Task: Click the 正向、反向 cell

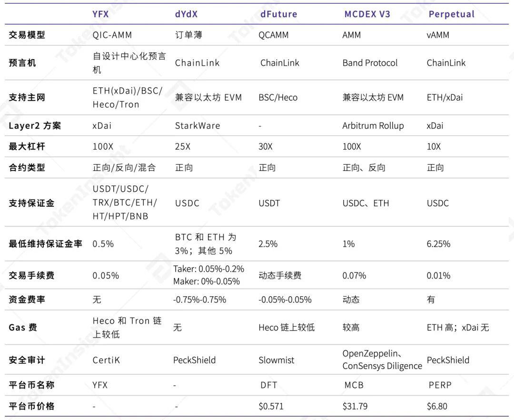Action: point(364,168)
